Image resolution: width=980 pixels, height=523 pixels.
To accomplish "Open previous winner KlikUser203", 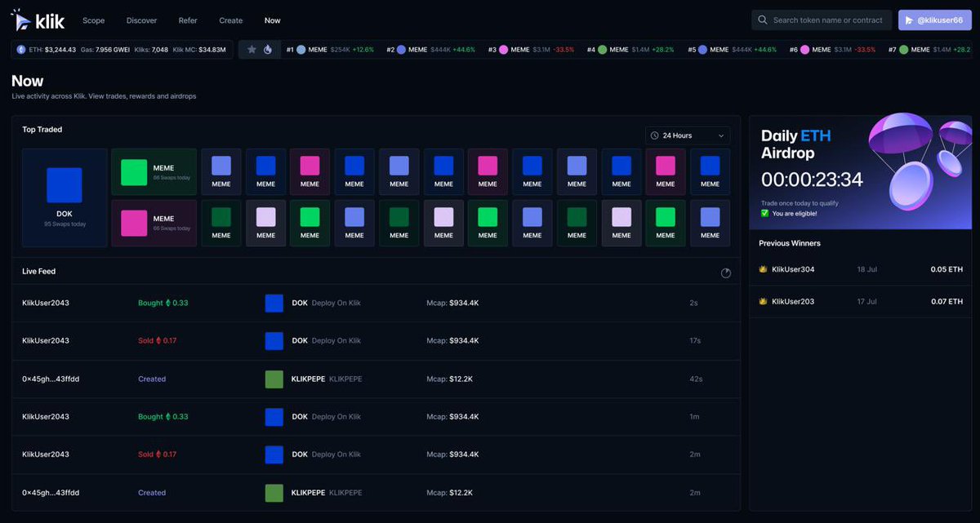I will (x=793, y=301).
